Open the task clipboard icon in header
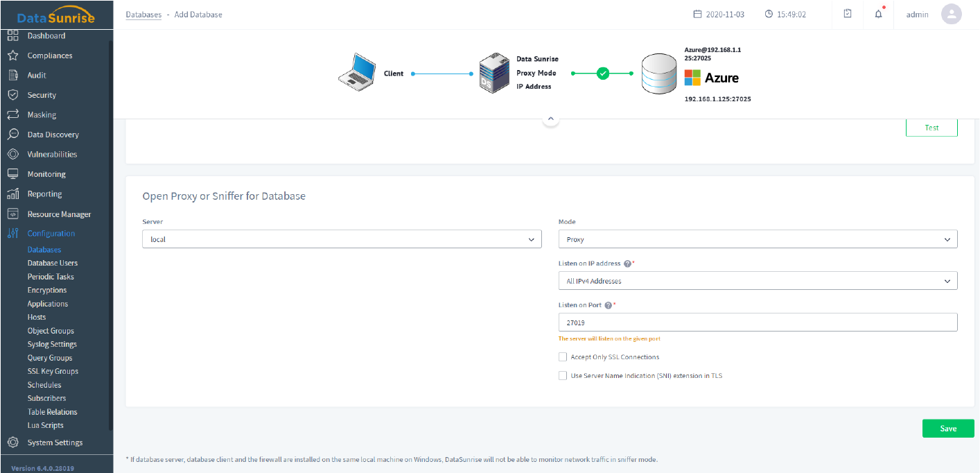 click(847, 15)
